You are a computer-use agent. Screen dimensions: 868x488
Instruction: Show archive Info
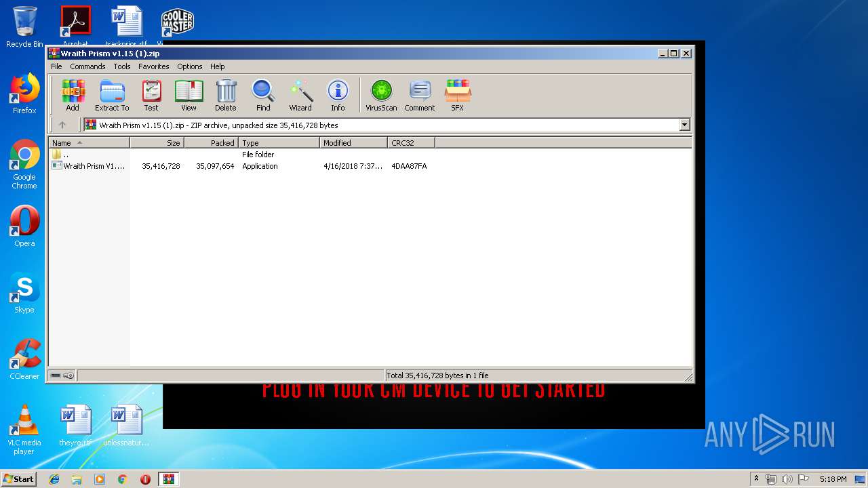click(338, 95)
